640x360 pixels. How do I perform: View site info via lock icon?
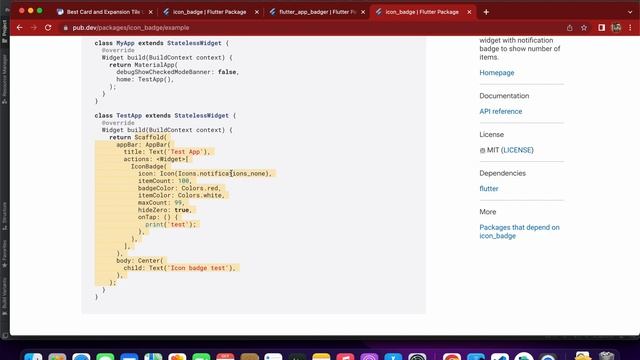point(65,28)
